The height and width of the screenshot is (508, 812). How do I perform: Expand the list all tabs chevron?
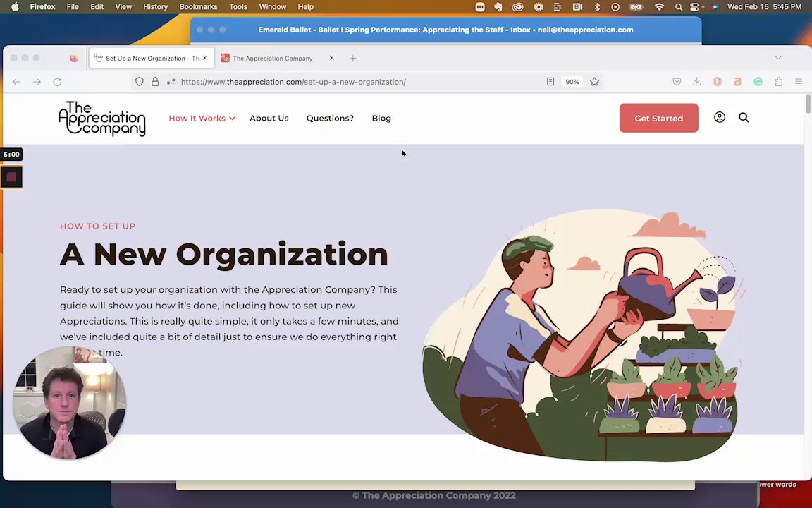tap(778, 58)
